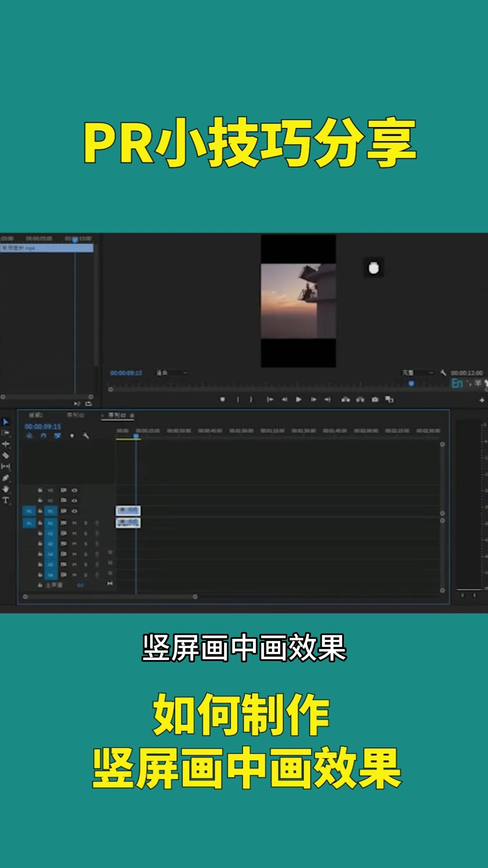Close the 序列 03 timeline tab

103,415
